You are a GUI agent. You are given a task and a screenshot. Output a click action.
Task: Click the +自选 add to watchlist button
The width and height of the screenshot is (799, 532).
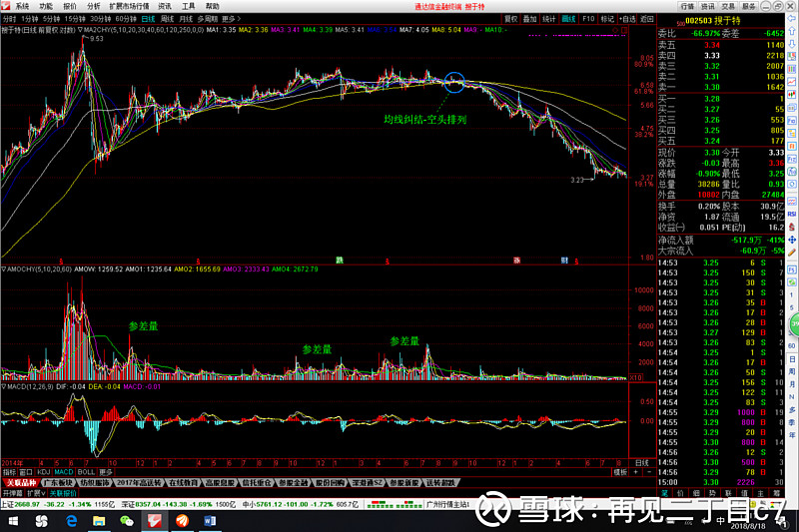click(627, 19)
